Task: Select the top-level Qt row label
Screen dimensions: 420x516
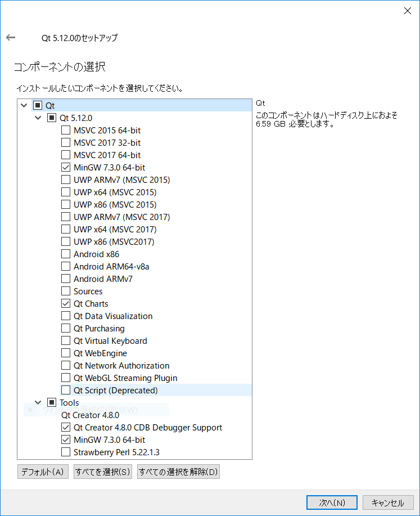Action: coord(50,106)
